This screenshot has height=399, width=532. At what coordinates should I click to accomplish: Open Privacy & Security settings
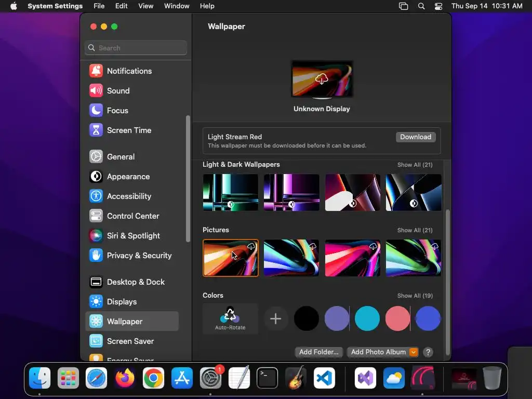131,255
